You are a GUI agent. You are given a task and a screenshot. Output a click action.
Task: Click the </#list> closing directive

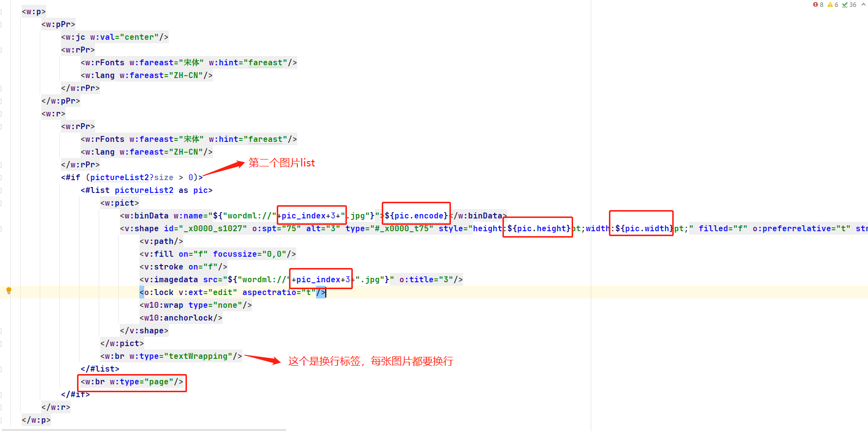(100, 369)
